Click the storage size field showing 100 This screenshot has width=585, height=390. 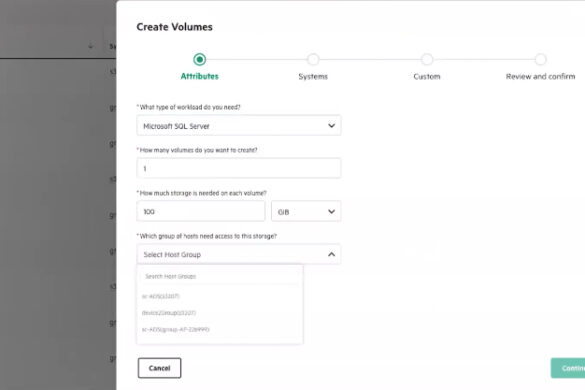201,212
